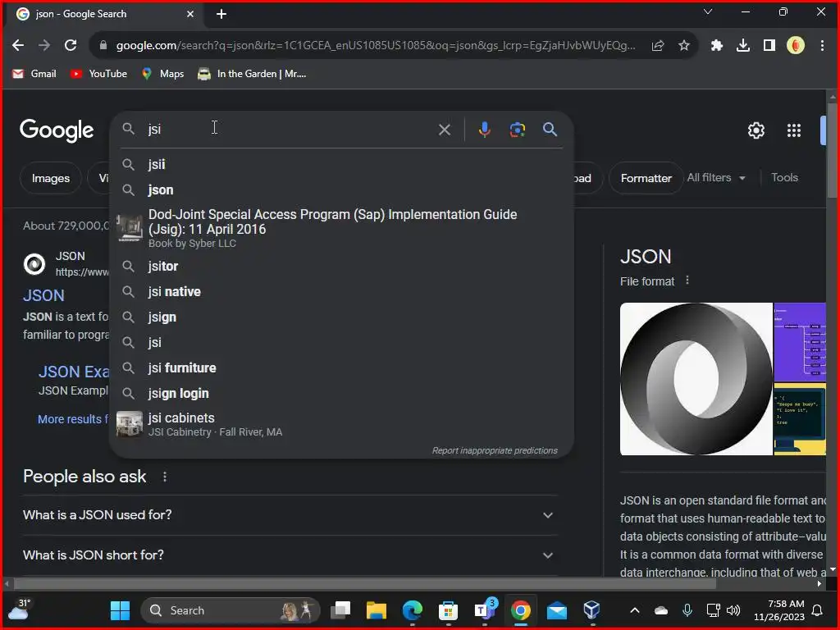Choose the 'json' suggestion
The width and height of the screenshot is (840, 630).
[341, 190]
